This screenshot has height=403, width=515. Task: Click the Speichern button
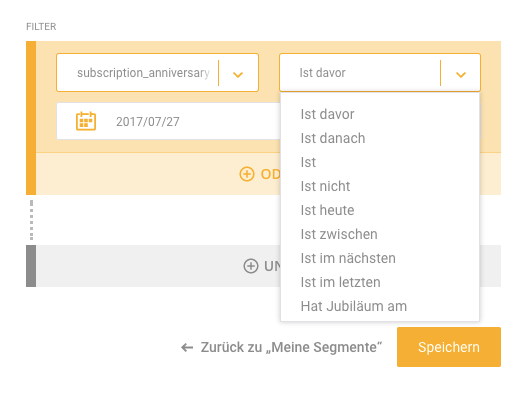[449, 347]
